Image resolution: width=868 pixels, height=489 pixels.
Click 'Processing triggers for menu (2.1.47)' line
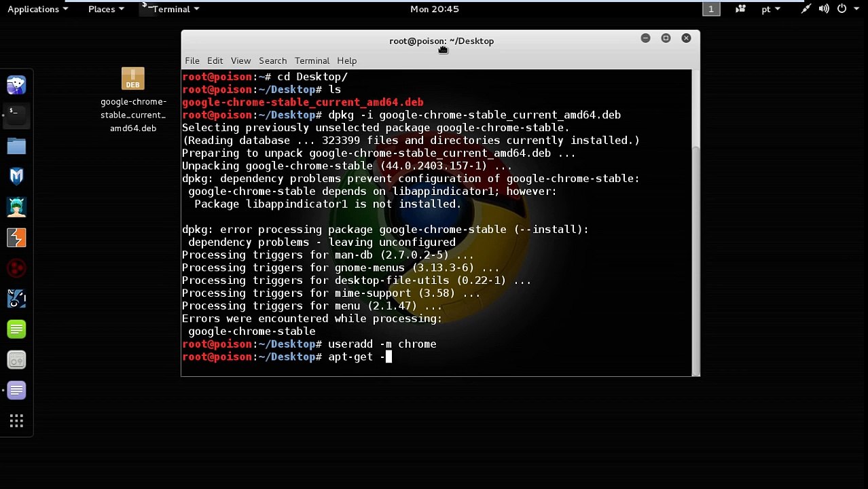click(312, 306)
